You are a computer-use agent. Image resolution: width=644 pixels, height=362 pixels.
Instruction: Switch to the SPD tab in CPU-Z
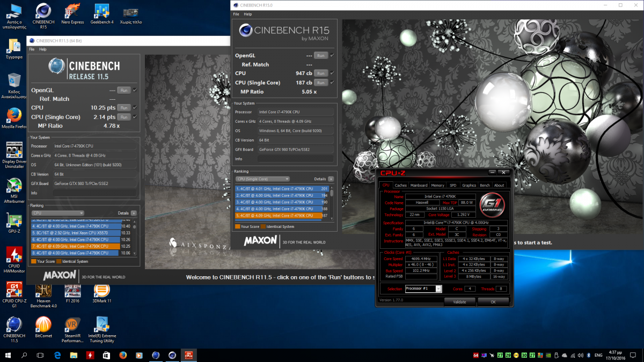click(453, 185)
